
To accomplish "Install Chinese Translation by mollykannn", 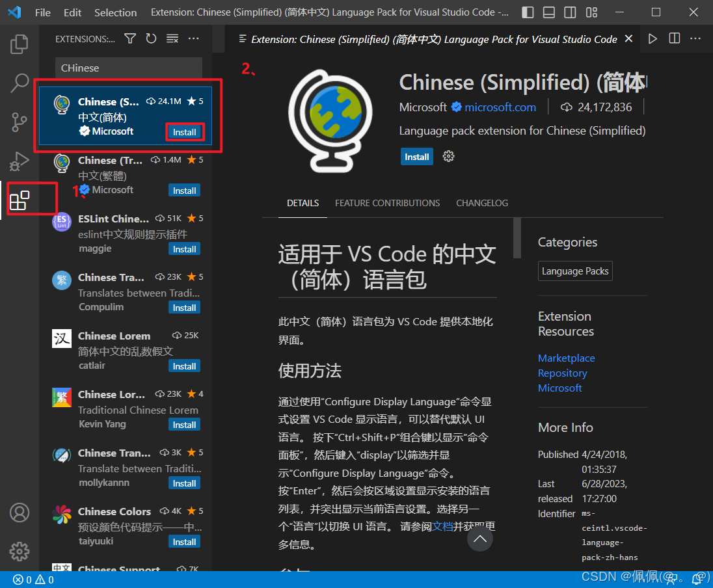I will [184, 483].
